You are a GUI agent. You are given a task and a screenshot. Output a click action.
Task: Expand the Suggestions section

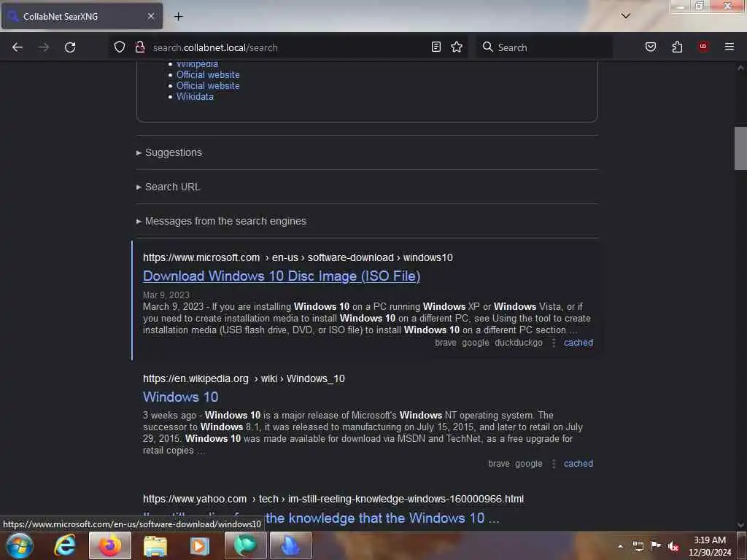[169, 152]
